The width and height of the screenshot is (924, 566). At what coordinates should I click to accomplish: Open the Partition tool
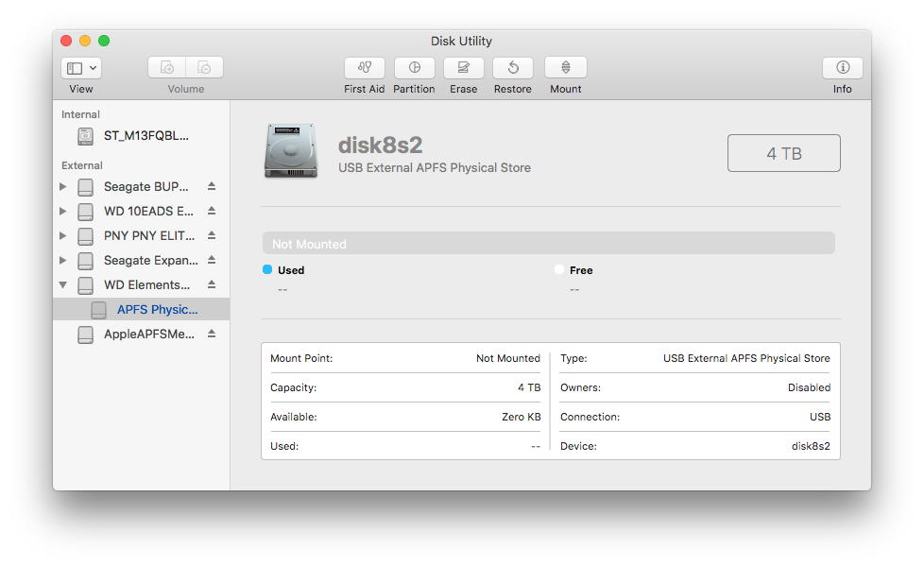pyautogui.click(x=414, y=68)
